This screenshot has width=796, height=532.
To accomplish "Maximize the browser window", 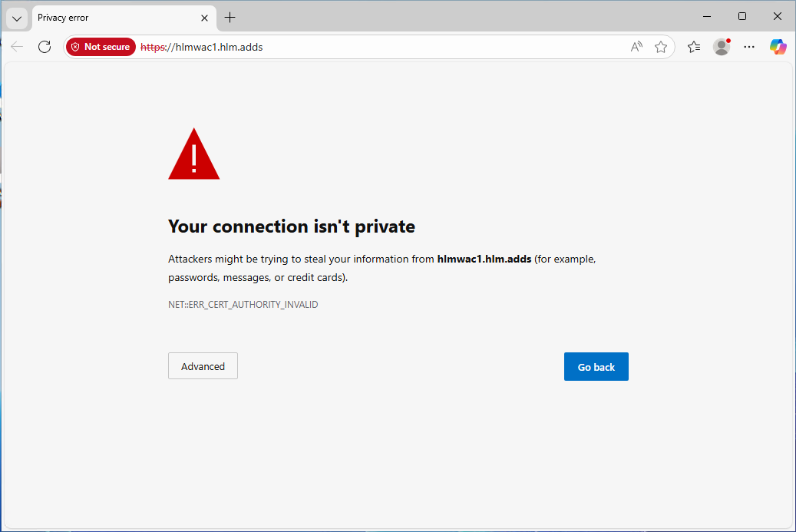I will pyautogui.click(x=742, y=17).
